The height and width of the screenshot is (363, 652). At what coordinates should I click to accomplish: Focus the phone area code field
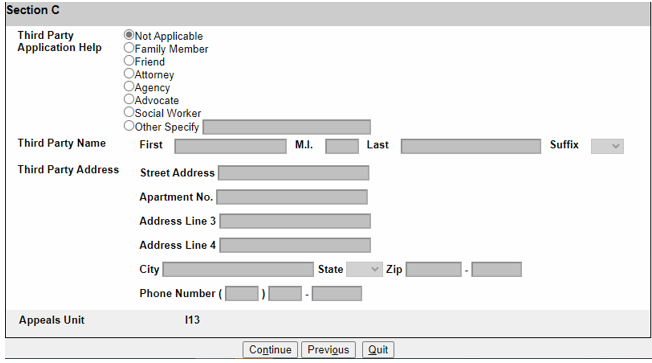[242, 293]
